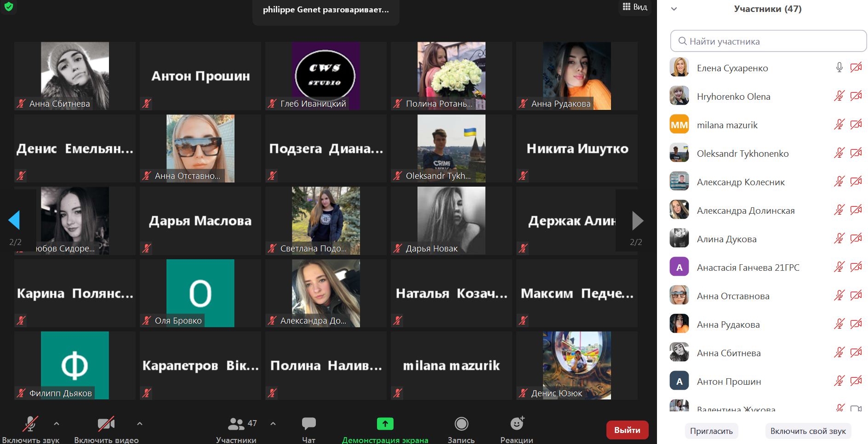Click the muted mic icon on Полина Ротань tile
The width and height of the screenshot is (868, 444).
point(398,103)
